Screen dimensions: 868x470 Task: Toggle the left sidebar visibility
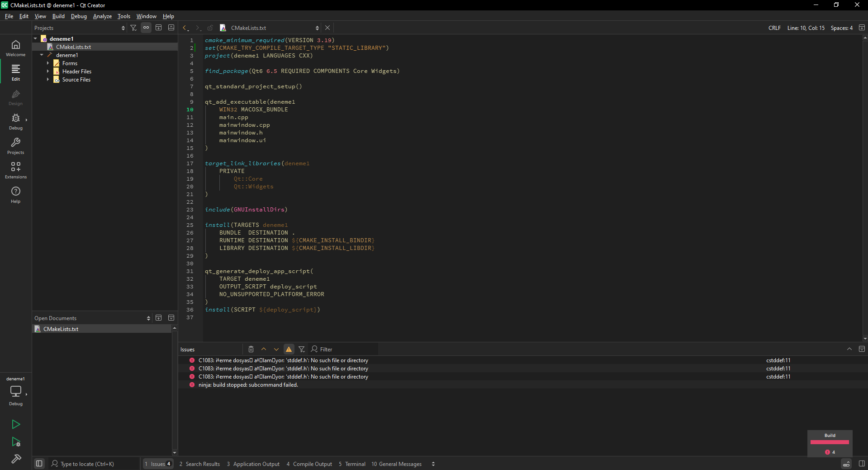tap(39, 464)
